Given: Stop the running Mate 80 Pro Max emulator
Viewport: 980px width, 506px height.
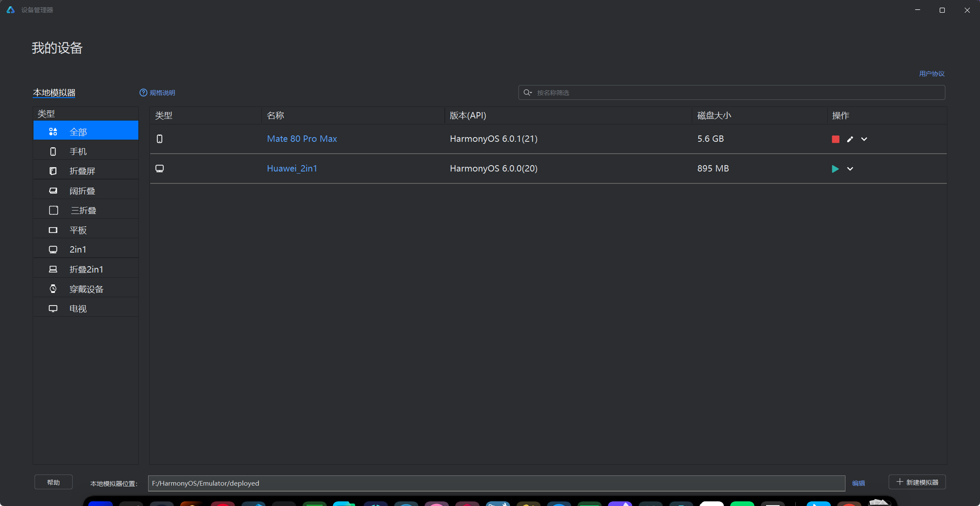Looking at the screenshot, I should (835, 139).
